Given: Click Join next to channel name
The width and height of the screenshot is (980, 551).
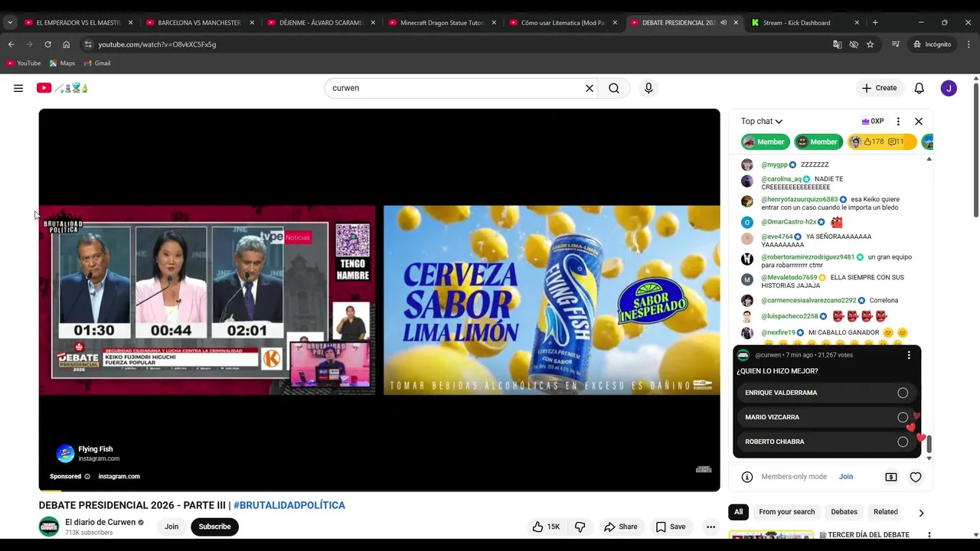Looking at the screenshot, I should click(x=171, y=527).
